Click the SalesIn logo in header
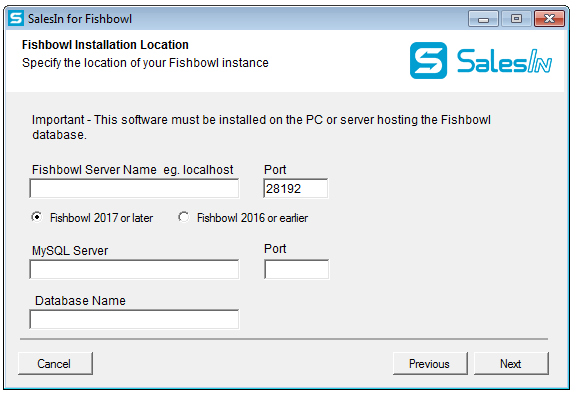The image size is (575, 393). pos(481,60)
